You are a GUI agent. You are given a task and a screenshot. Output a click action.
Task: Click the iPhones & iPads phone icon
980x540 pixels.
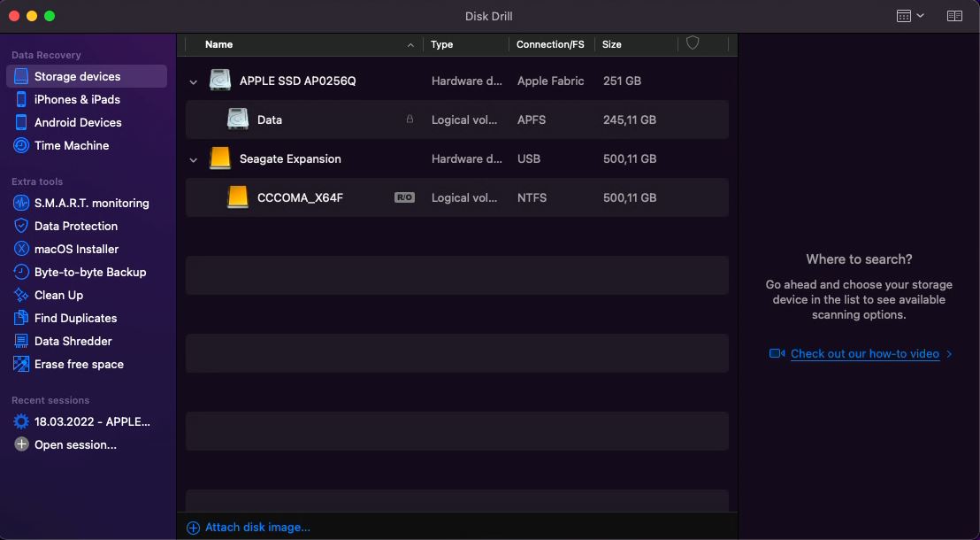coord(21,99)
